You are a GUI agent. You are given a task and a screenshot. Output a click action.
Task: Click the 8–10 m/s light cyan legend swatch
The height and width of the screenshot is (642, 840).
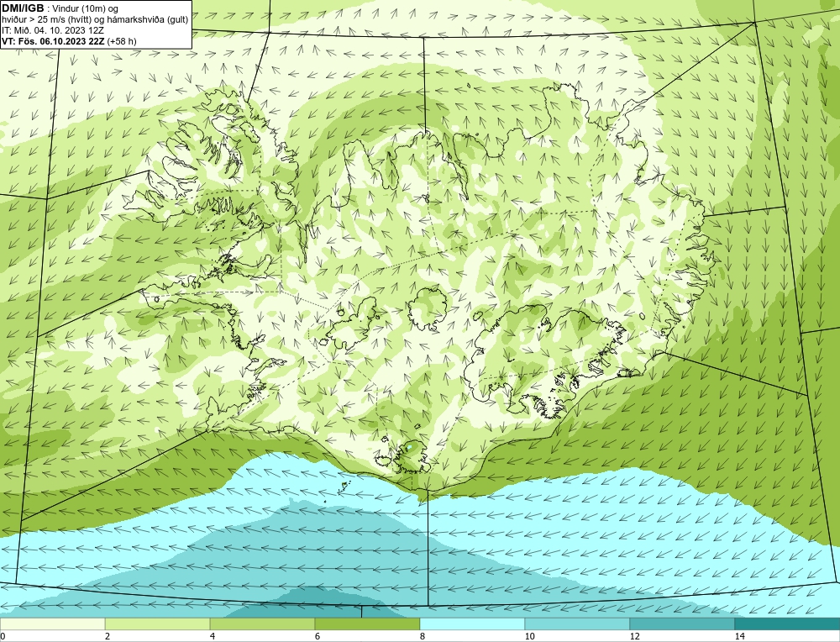472,624
